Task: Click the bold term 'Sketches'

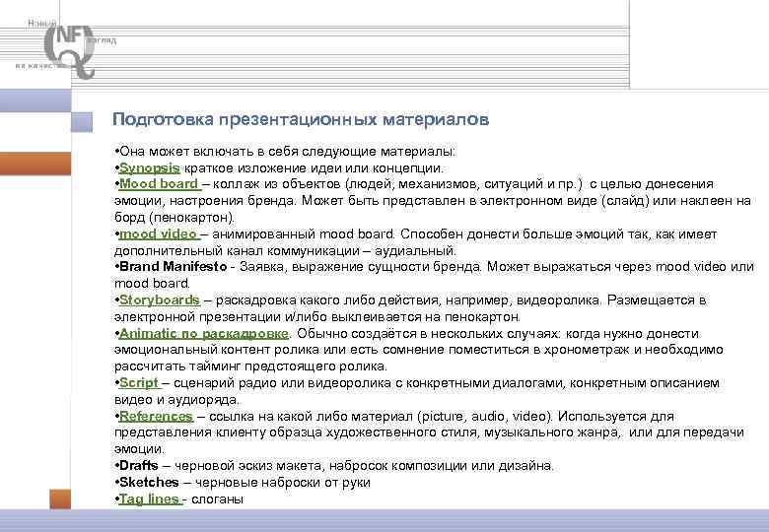Action: point(149,483)
